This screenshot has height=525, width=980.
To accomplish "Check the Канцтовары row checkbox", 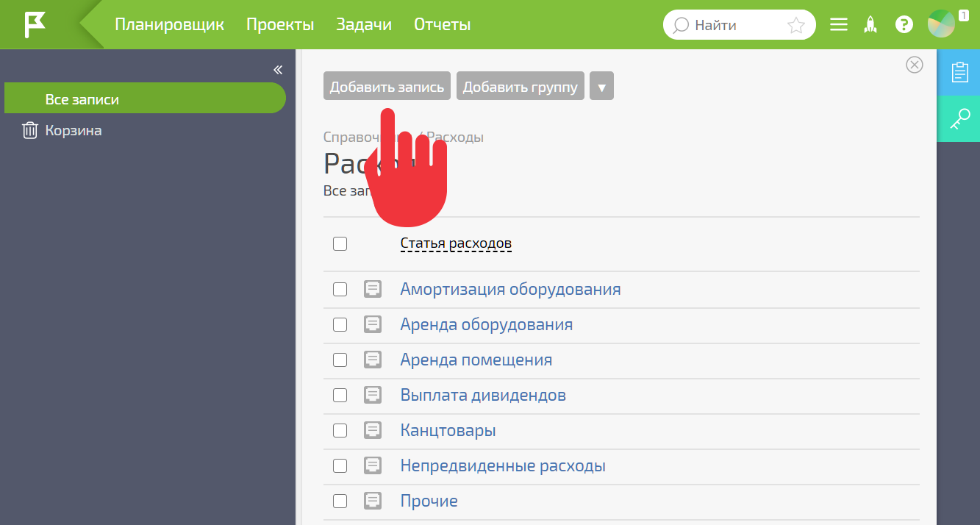I will pos(340,430).
